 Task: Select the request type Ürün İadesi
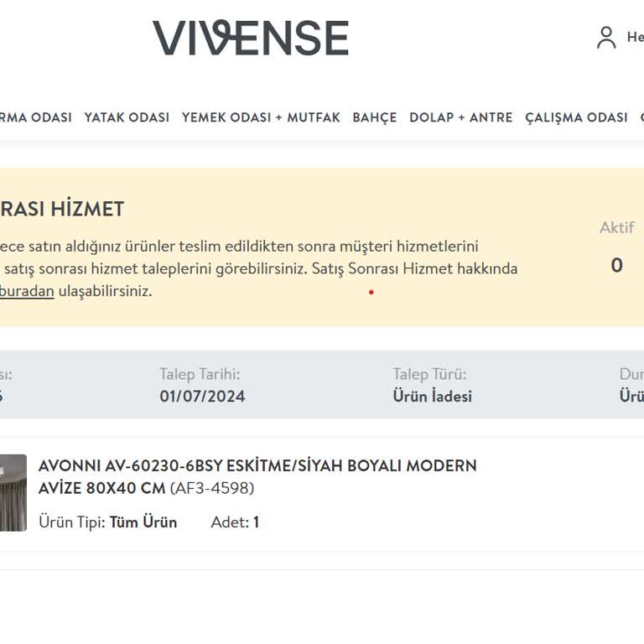tap(432, 397)
